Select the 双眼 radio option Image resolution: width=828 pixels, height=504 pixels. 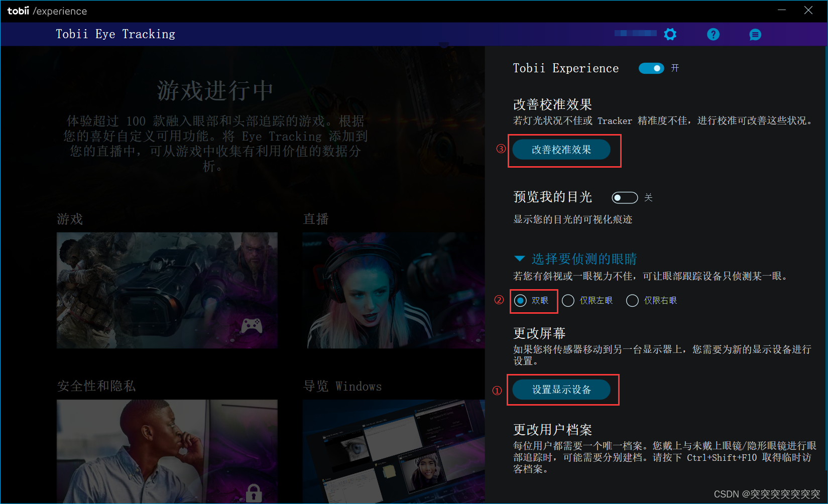point(520,300)
